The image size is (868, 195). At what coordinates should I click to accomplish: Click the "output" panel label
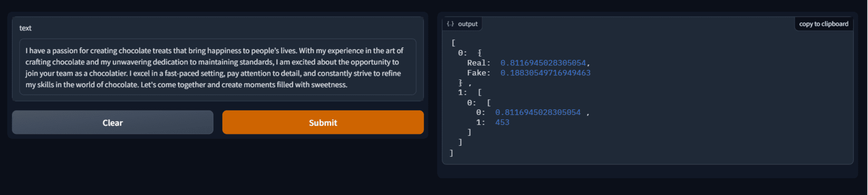tap(468, 24)
